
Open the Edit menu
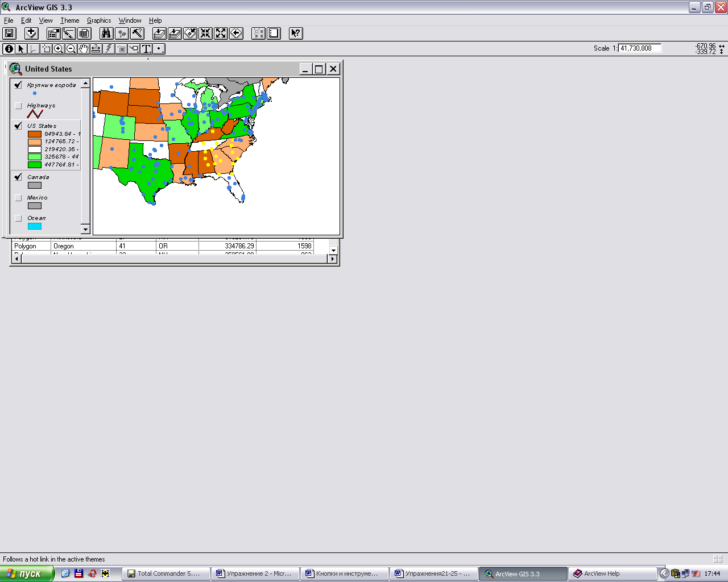26,20
